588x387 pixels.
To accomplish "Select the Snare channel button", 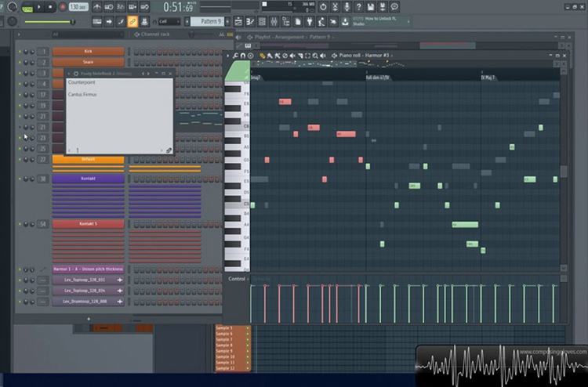I will tap(88, 63).
